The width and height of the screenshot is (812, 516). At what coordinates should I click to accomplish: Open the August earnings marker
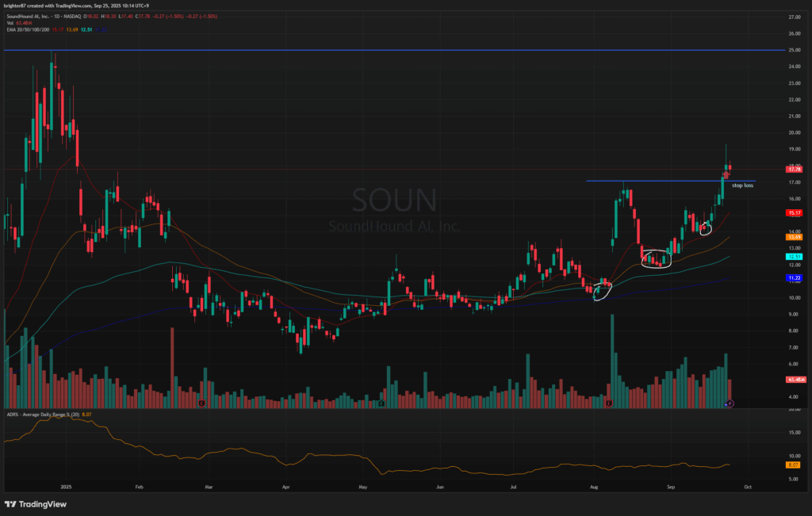[x=609, y=403]
